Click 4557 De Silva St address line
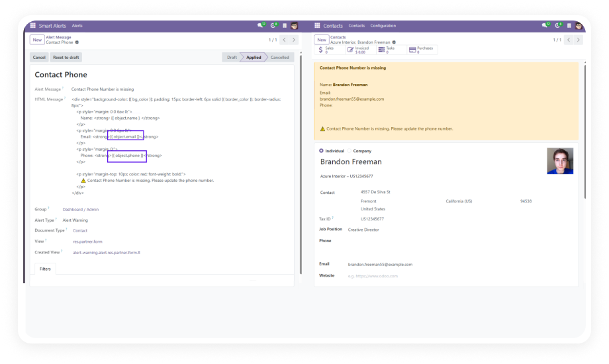Screen dimensions: 609x364 (x=375, y=192)
